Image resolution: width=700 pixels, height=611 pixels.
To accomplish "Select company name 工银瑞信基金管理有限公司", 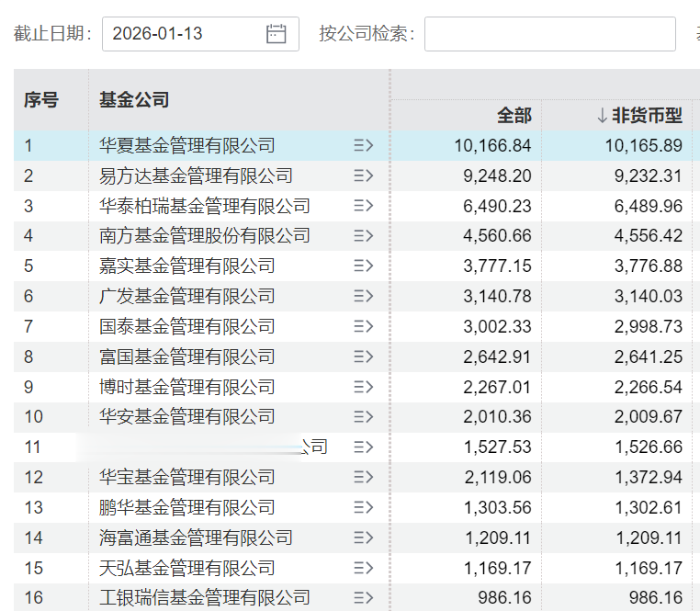I will point(205,597).
